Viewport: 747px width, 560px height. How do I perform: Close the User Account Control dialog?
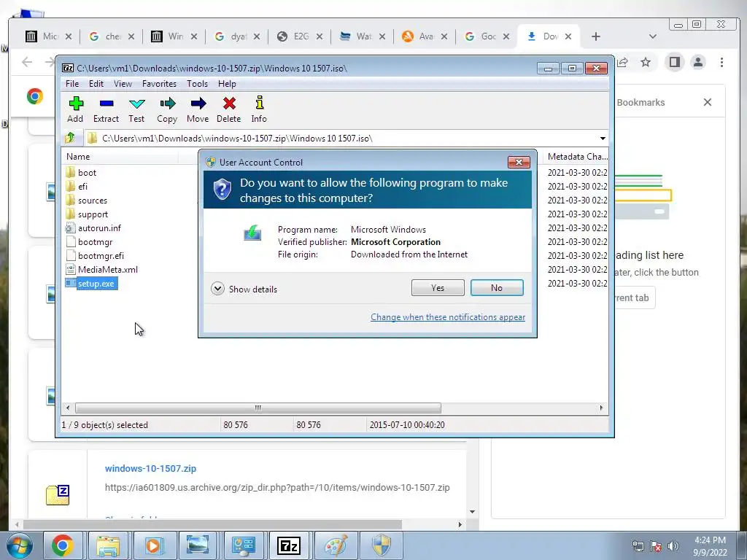tap(519, 163)
